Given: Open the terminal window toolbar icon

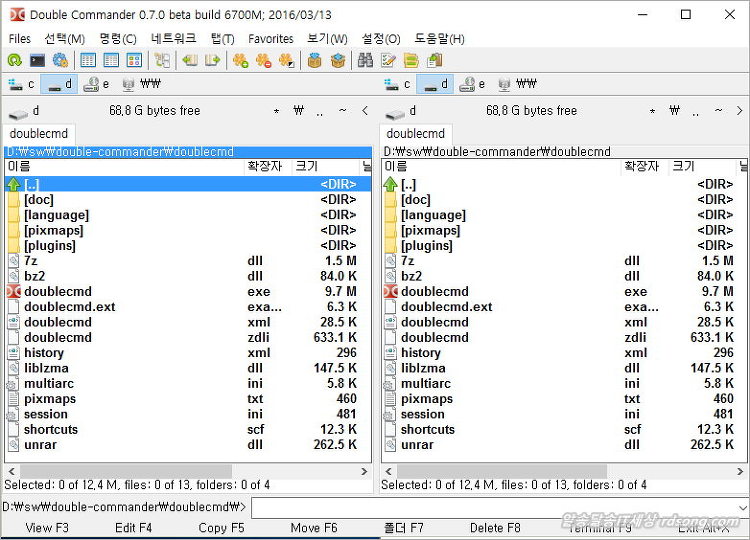Looking at the screenshot, I should pos(37,61).
